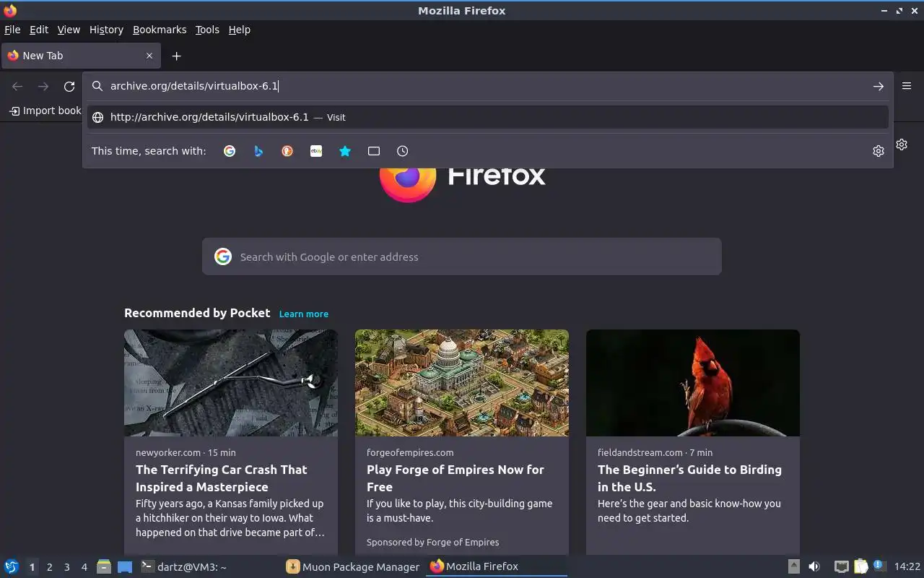
Task: Open the update notifier tray icon
Action: pos(879,566)
